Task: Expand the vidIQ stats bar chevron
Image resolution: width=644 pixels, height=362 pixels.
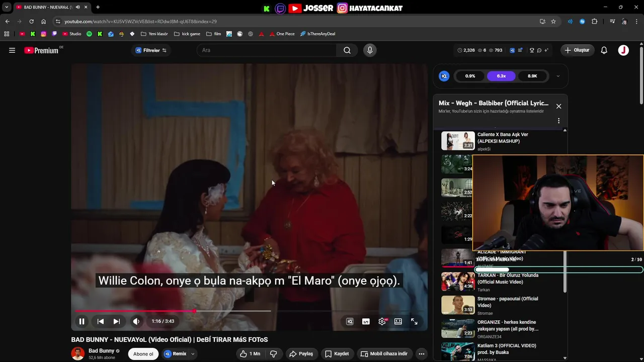Action: (557, 76)
